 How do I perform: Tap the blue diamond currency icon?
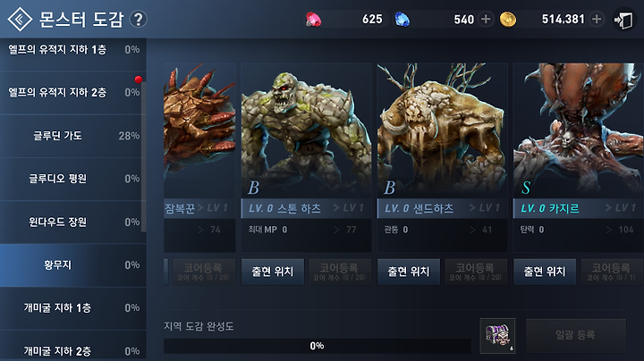pyautogui.click(x=402, y=20)
